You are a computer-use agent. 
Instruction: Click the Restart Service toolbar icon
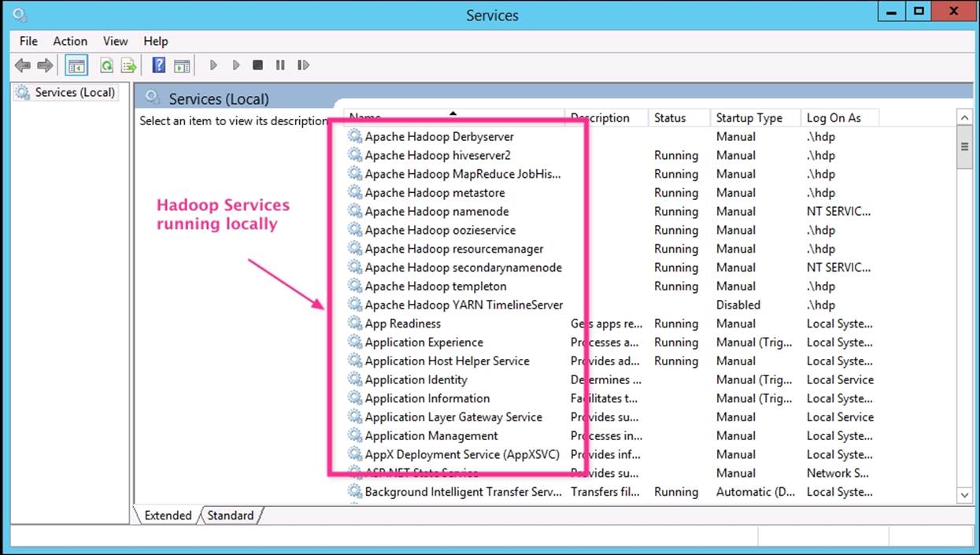(x=303, y=65)
